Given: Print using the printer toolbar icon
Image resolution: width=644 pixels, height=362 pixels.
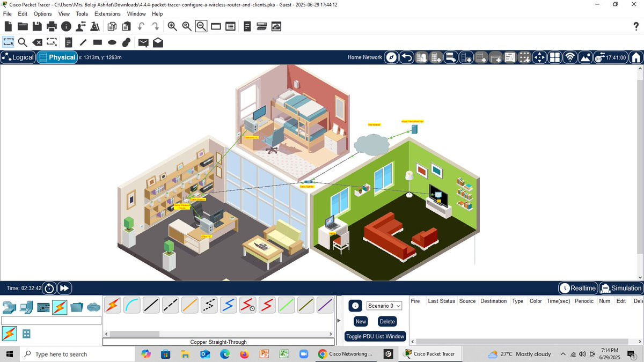Looking at the screenshot, I should [x=52, y=26].
